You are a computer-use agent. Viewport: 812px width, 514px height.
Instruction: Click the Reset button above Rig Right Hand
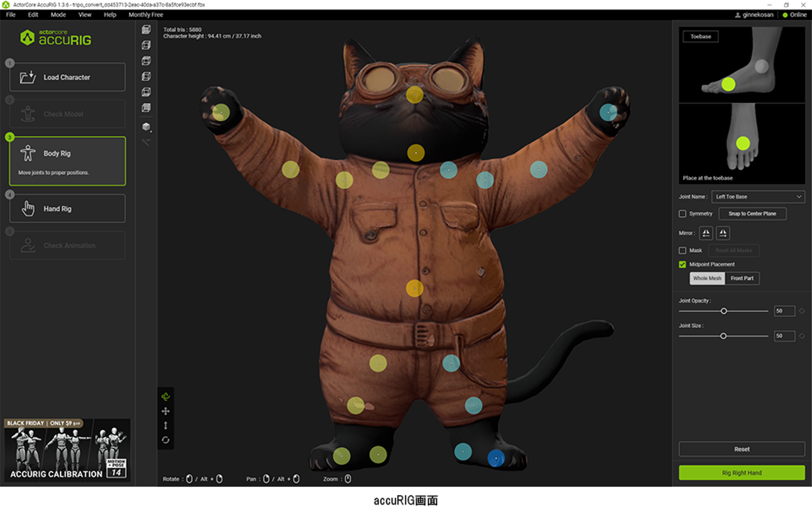point(742,449)
